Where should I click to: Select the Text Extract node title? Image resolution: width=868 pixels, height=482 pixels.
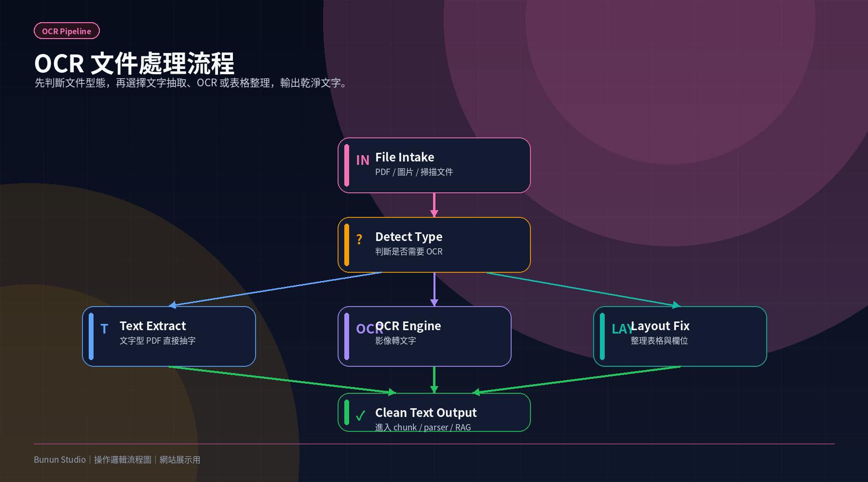(x=152, y=326)
